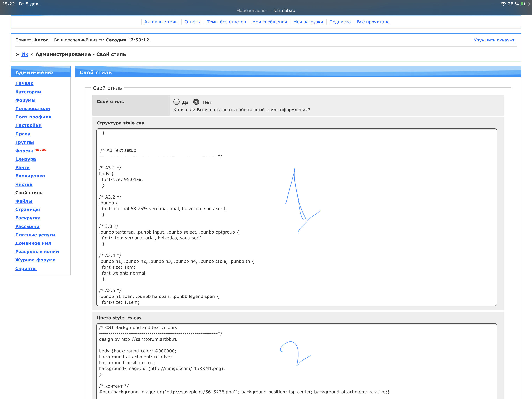Select the 'Нет' radio button
532x399 pixels.
click(x=196, y=102)
